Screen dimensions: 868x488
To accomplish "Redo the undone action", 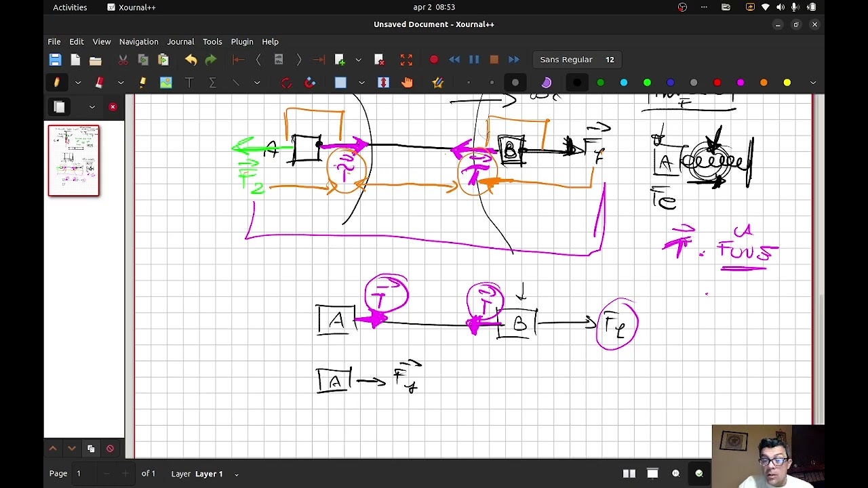I will [x=211, y=60].
